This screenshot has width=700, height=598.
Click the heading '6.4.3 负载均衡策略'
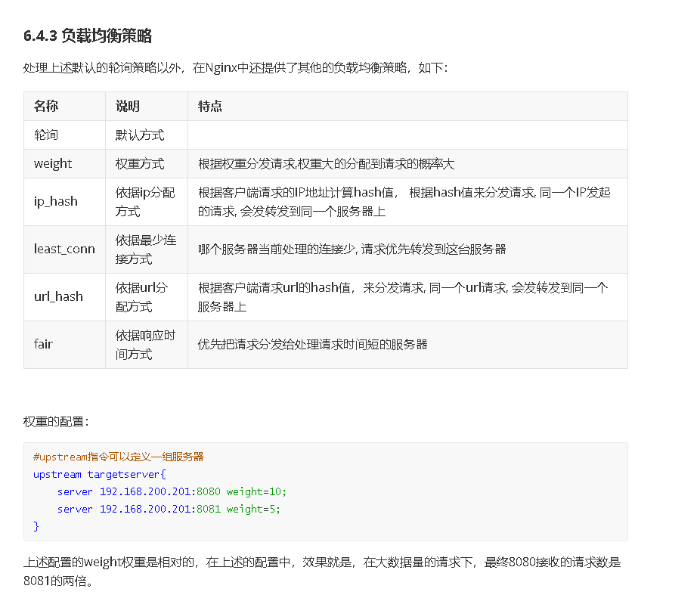click(88, 36)
